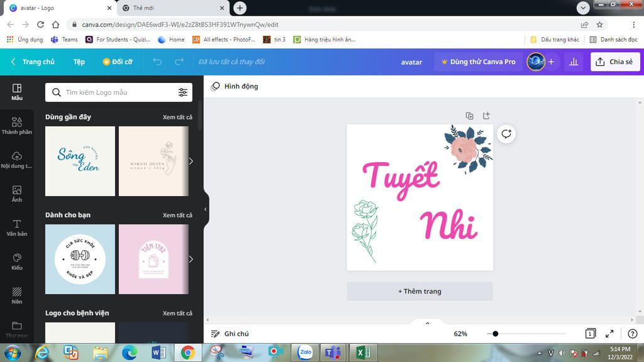Viewport: 644px width, 362px height.
Task: Click the add comment bubble icon
Action: [506, 134]
